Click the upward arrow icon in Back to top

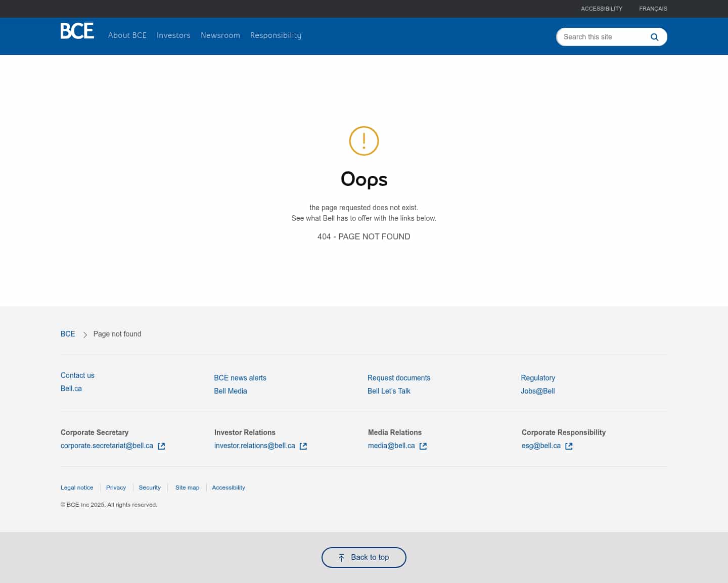342,557
